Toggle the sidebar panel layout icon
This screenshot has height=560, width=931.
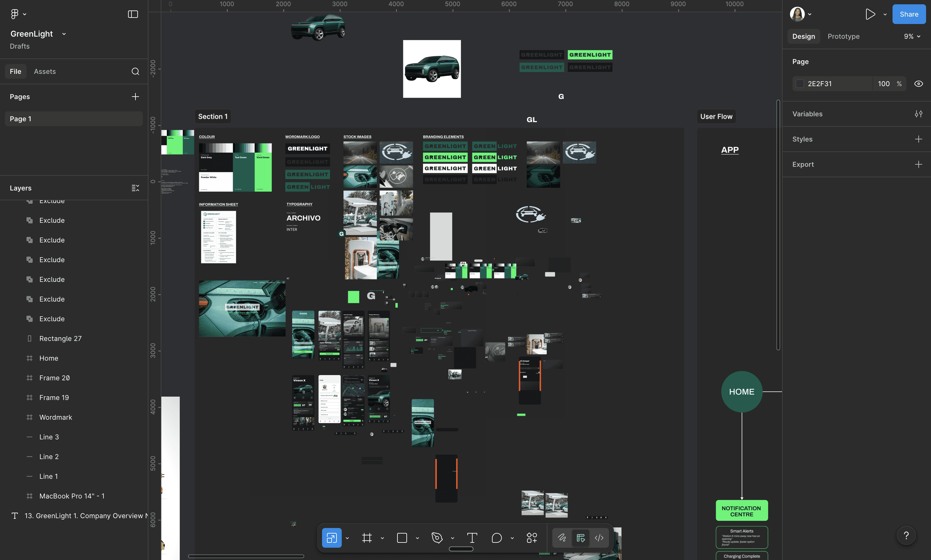(133, 14)
